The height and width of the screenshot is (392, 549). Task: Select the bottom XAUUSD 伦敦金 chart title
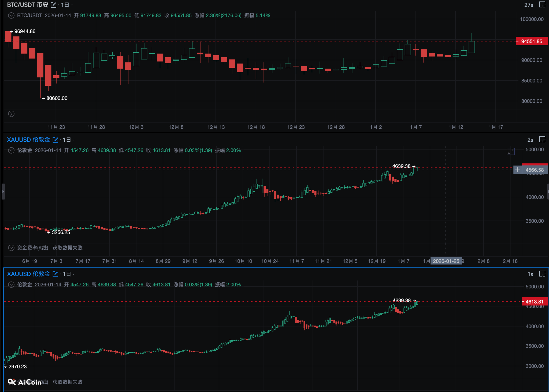tap(28, 274)
